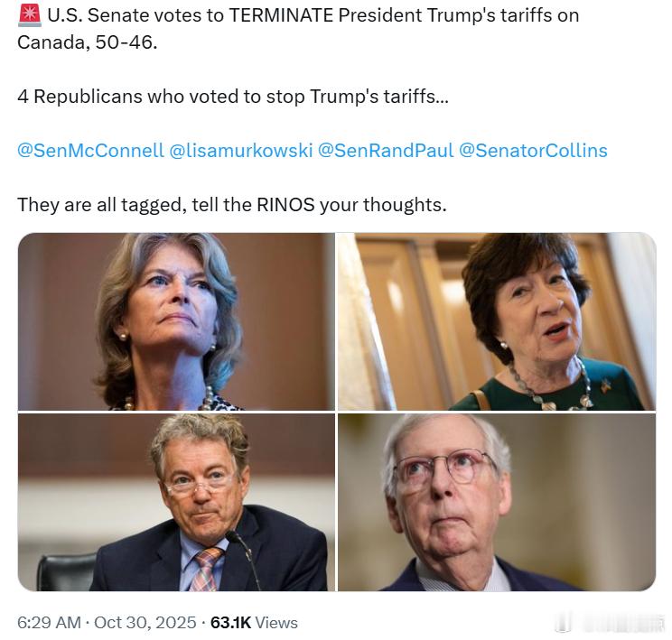Visit the @SenRandPaul mention link

[385, 150]
